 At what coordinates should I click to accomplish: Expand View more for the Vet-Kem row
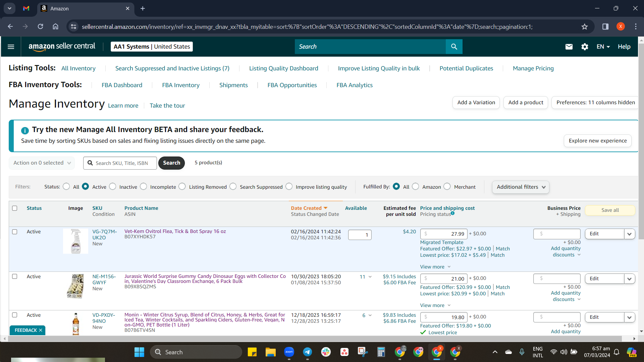pos(435,267)
